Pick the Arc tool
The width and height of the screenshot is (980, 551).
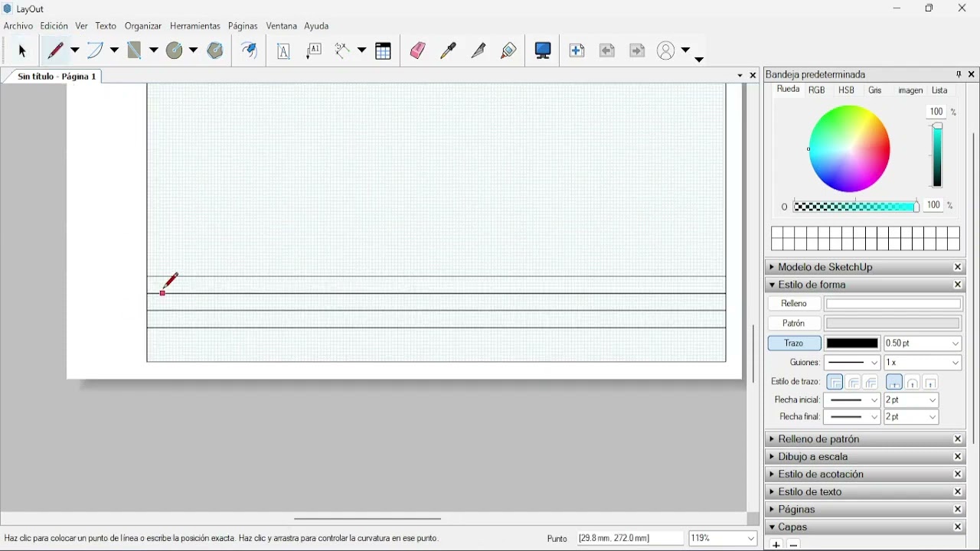95,51
